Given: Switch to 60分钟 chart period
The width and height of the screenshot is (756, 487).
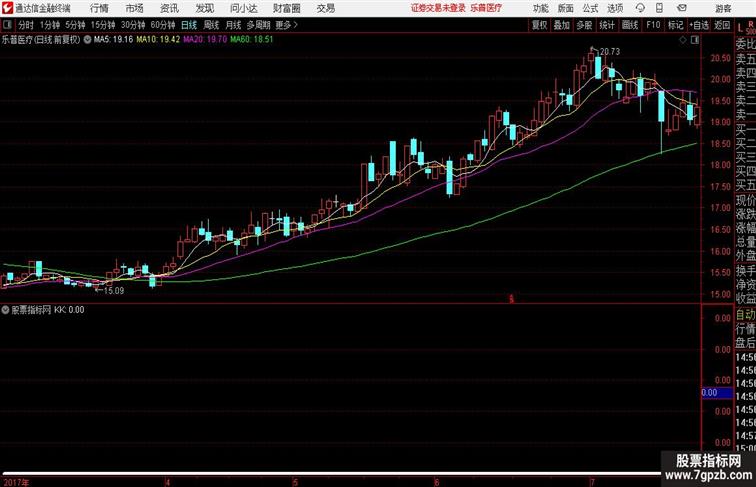Looking at the screenshot, I should (162, 25).
